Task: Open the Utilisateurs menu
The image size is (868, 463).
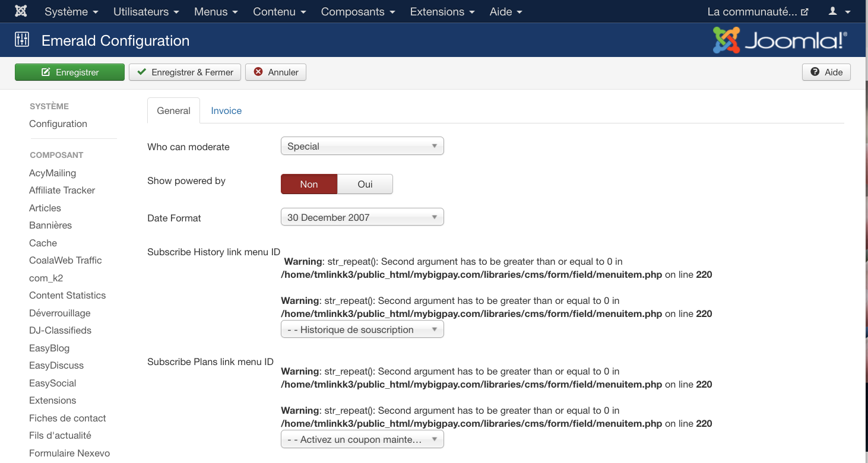Action: [147, 11]
